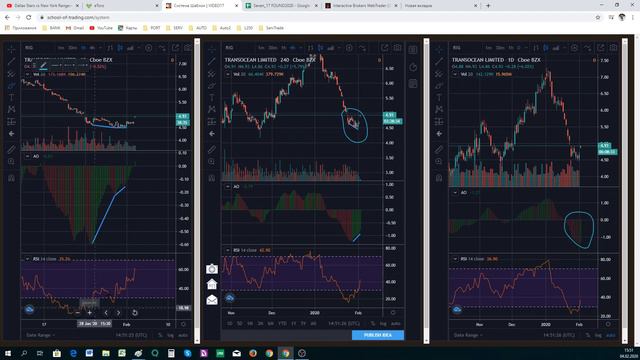This screenshot has width=640, height=360.
Task: Select All range in middle chart
Action: 313,323
